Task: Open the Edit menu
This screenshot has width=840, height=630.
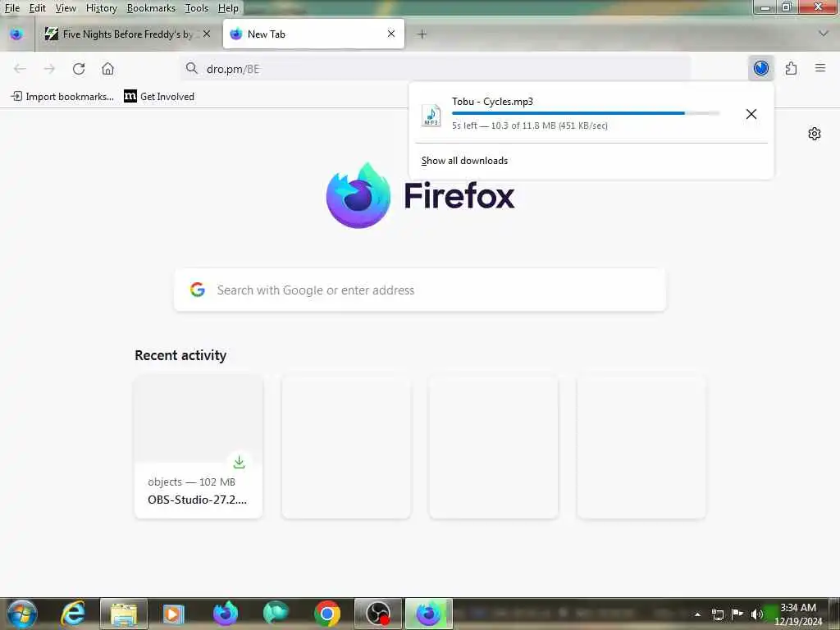Action: (37, 8)
